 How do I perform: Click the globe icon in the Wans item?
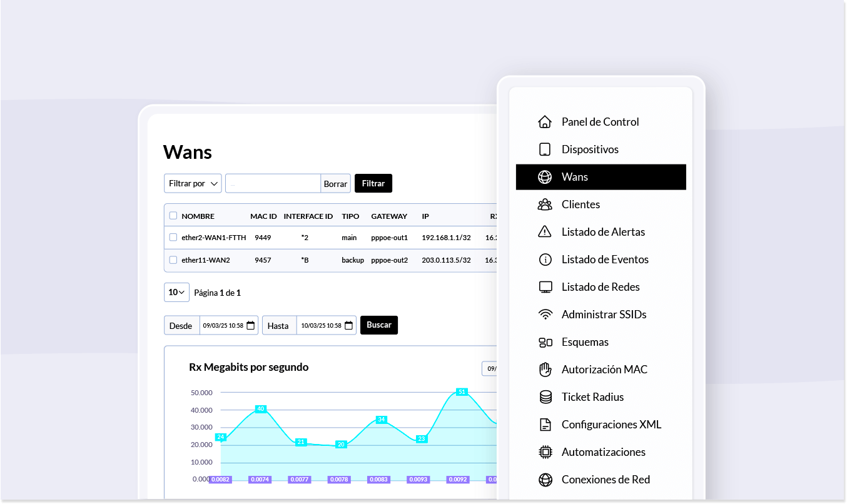coord(545,177)
